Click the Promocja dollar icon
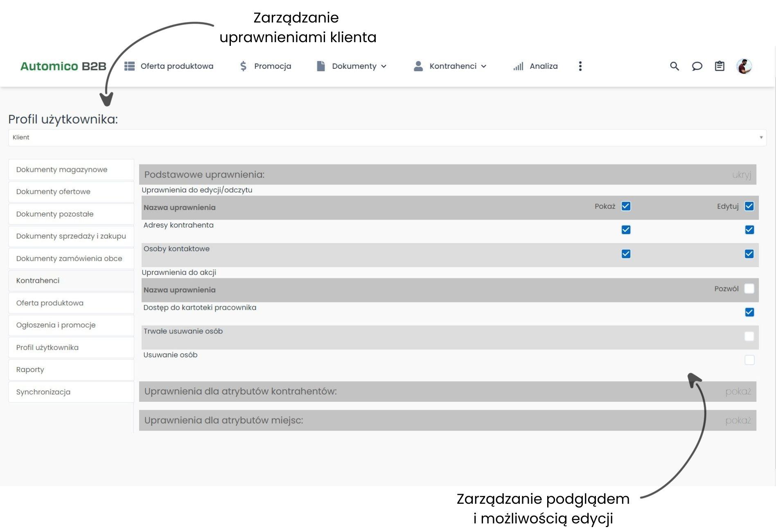776x532 pixels. coord(243,66)
